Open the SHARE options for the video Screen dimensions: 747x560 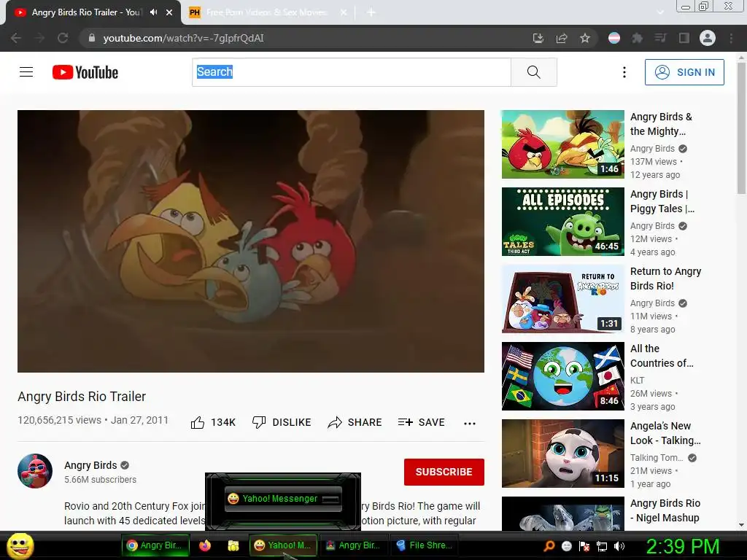click(x=355, y=422)
